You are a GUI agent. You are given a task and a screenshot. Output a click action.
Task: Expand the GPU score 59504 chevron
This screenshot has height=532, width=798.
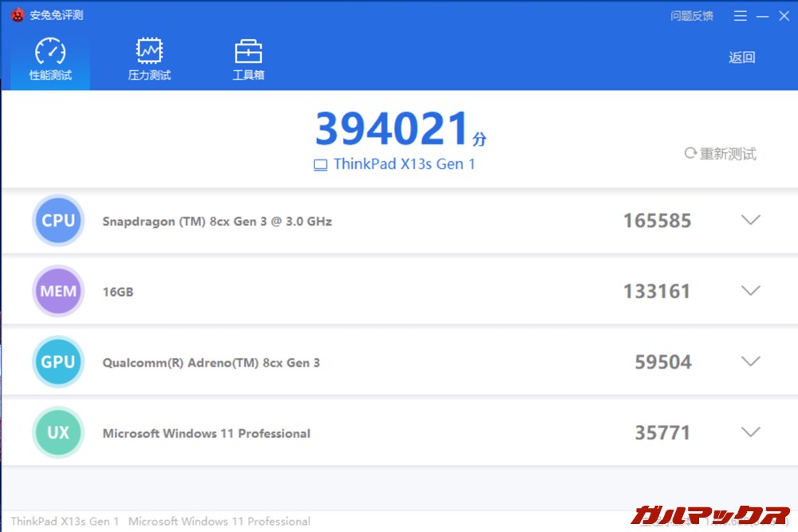pyautogui.click(x=750, y=362)
